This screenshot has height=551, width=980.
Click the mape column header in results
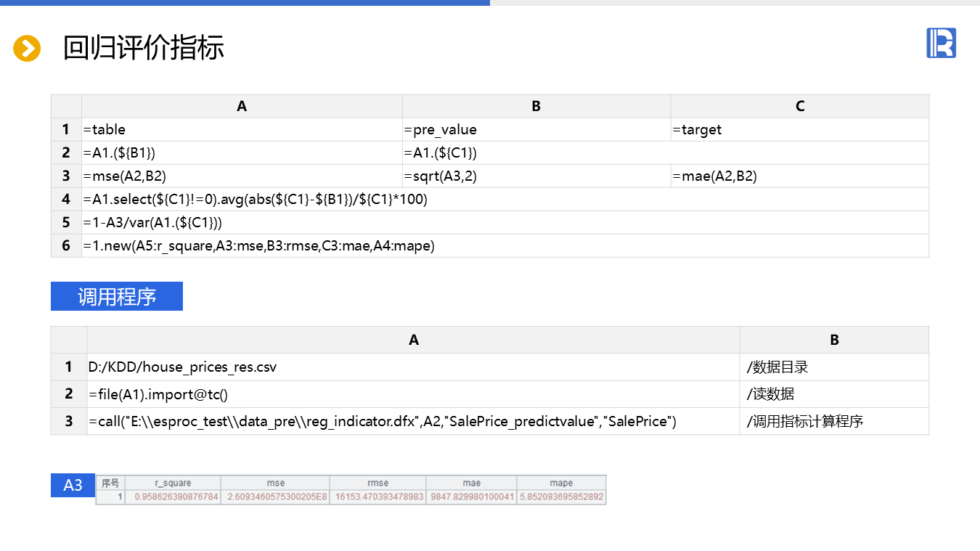(x=561, y=483)
